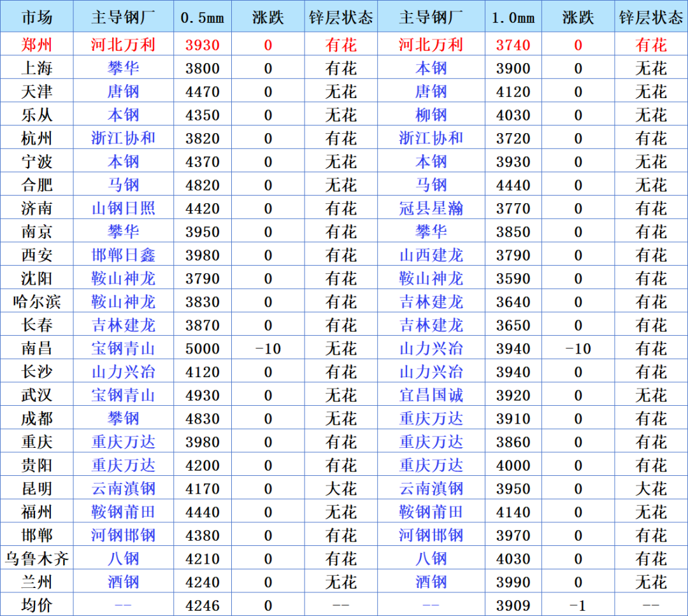Click the price 4830 in 成都 row
Image resolution: width=688 pixels, height=616 pixels.
tap(203, 419)
